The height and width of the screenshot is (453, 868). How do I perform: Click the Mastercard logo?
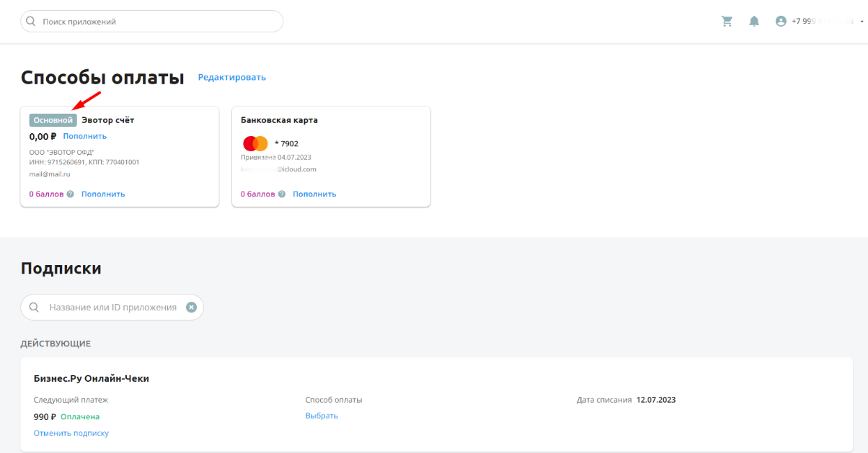tap(255, 143)
